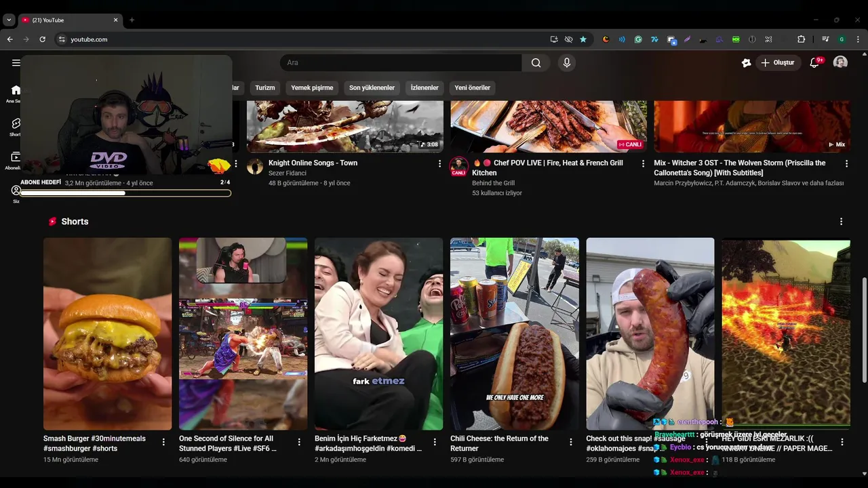View site information next to youtube.com

62,39
